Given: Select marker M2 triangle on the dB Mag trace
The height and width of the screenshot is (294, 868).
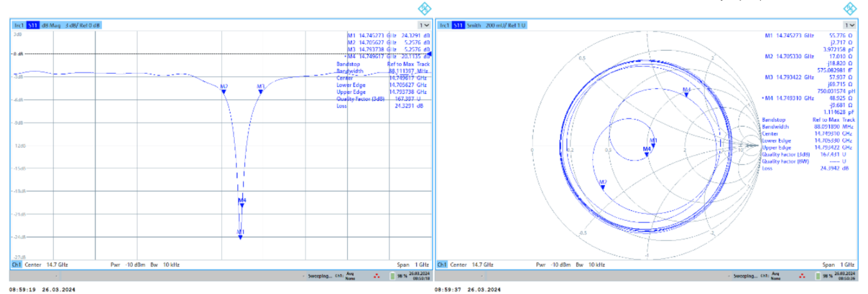Looking at the screenshot, I should (x=224, y=92).
